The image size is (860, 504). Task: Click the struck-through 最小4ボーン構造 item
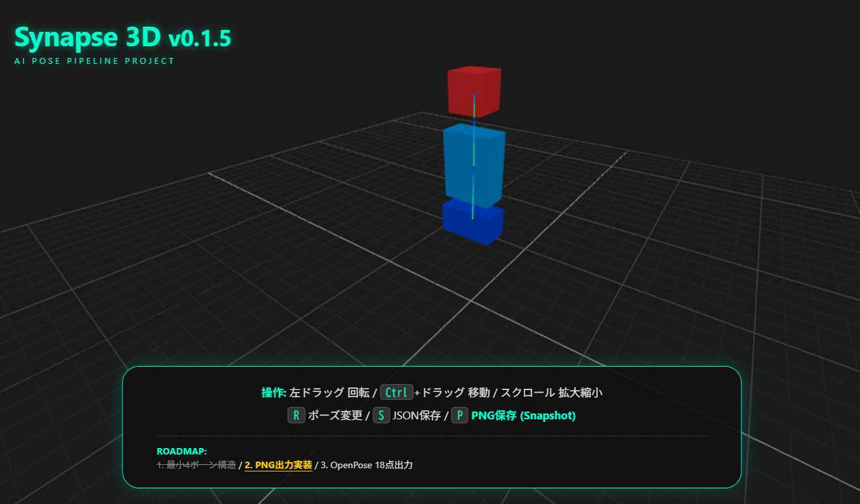(x=196, y=465)
